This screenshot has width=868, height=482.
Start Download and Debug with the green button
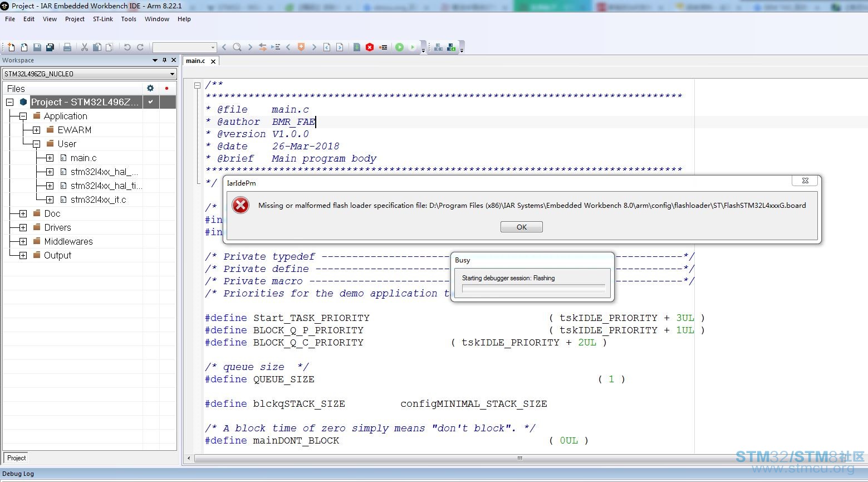[399, 47]
